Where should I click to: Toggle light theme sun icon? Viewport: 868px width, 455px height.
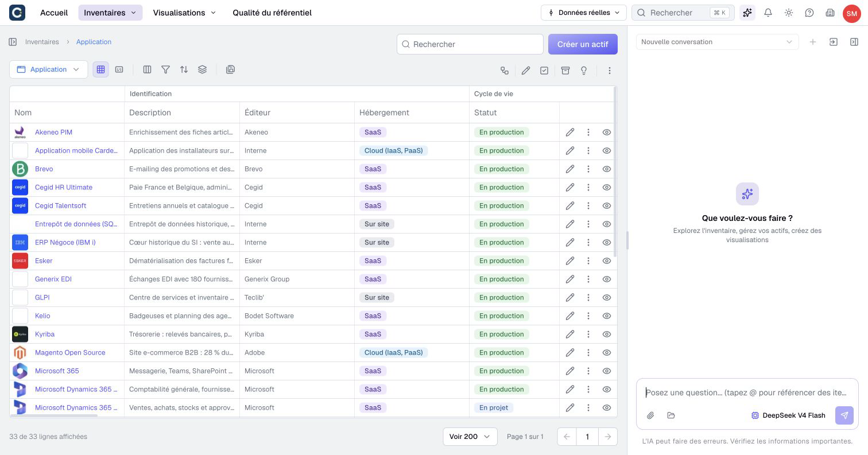coord(789,13)
